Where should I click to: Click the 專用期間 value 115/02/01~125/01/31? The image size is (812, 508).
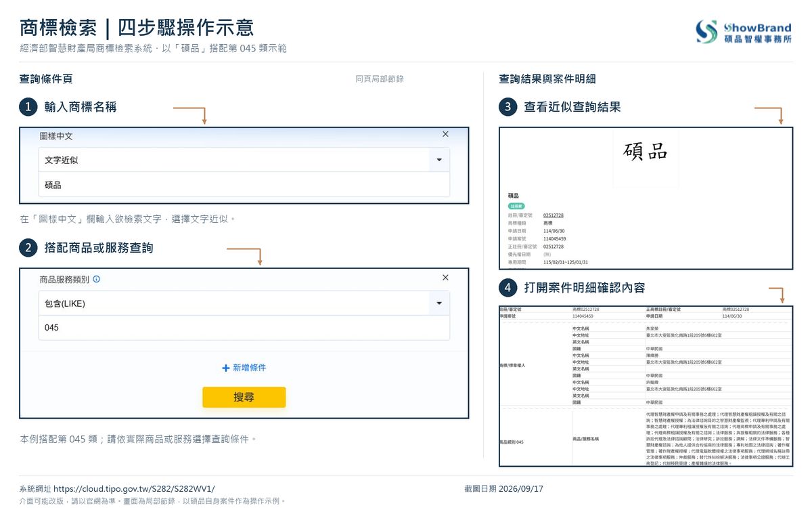click(x=566, y=262)
